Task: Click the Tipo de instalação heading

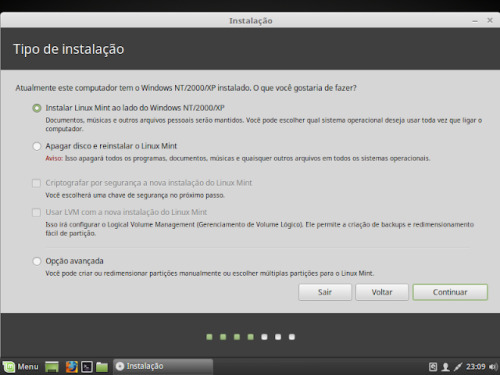Action: click(x=69, y=49)
